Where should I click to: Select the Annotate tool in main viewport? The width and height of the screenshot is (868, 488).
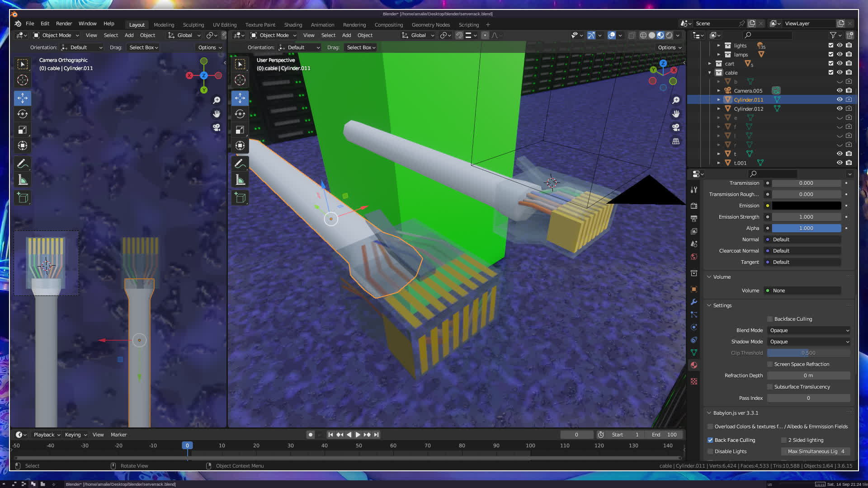(240, 163)
